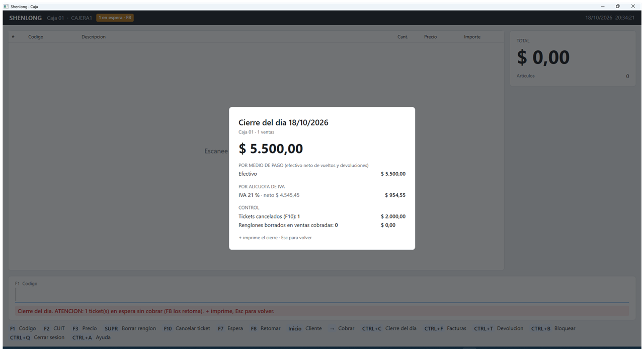Click the 'Cierre del dia 18/10/2026' dialog title
Viewport: 644px width, 349px height.
(283, 122)
